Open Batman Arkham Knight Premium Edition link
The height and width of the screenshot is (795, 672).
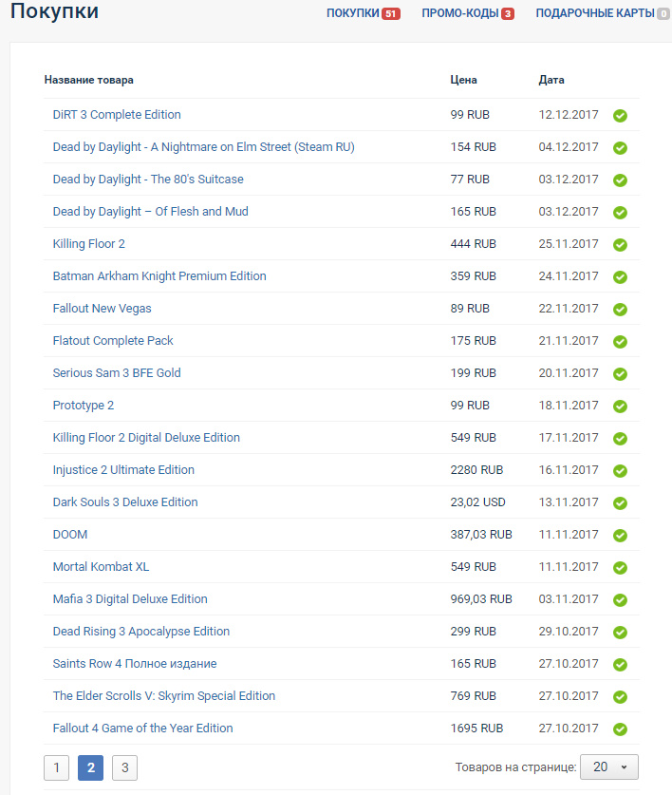tap(159, 276)
